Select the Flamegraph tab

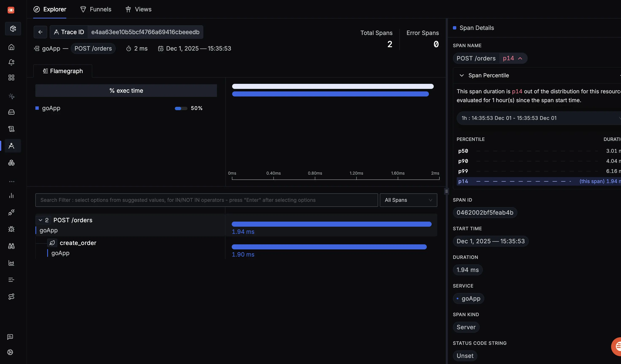63,71
